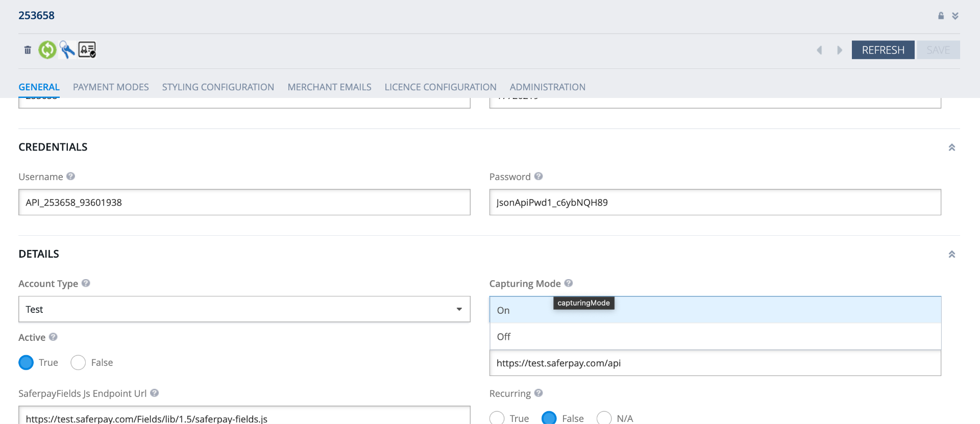Go to previous record with left arrow
The image size is (980, 424).
(820, 50)
